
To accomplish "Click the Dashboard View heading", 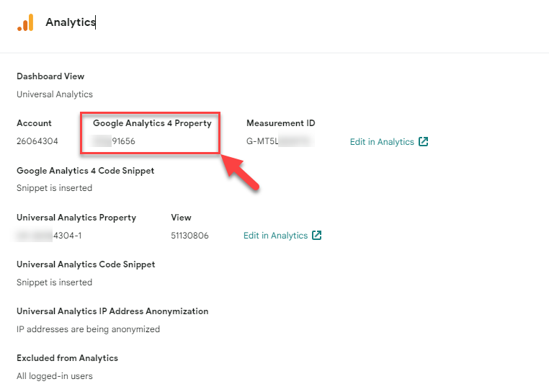I will pyautogui.click(x=50, y=76).
